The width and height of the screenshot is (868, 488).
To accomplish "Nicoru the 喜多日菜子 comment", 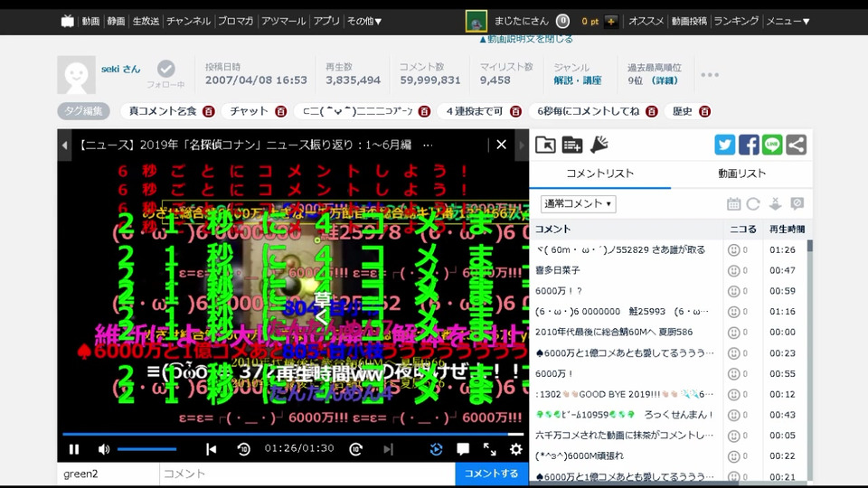I will 733,270.
